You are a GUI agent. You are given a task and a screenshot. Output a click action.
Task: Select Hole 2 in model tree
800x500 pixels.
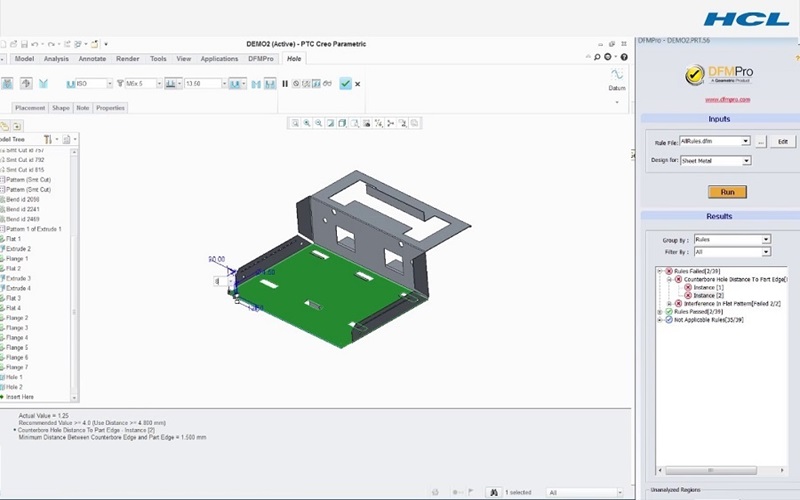(x=14, y=387)
